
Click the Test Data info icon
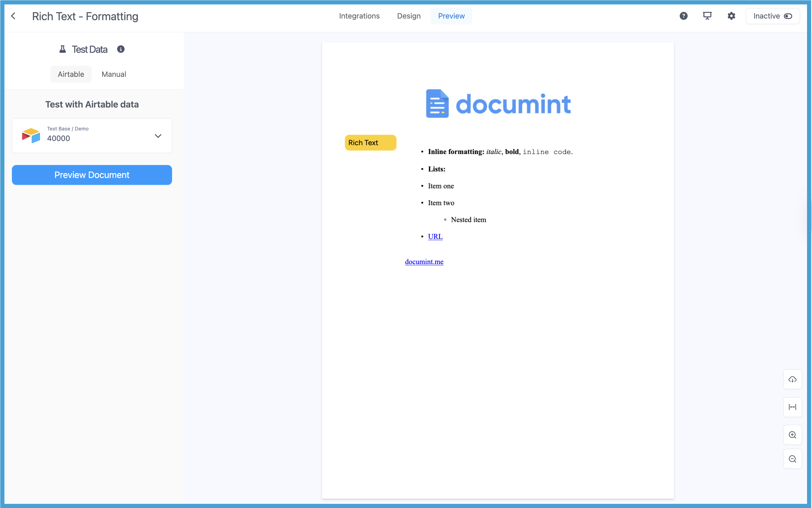[121, 49]
